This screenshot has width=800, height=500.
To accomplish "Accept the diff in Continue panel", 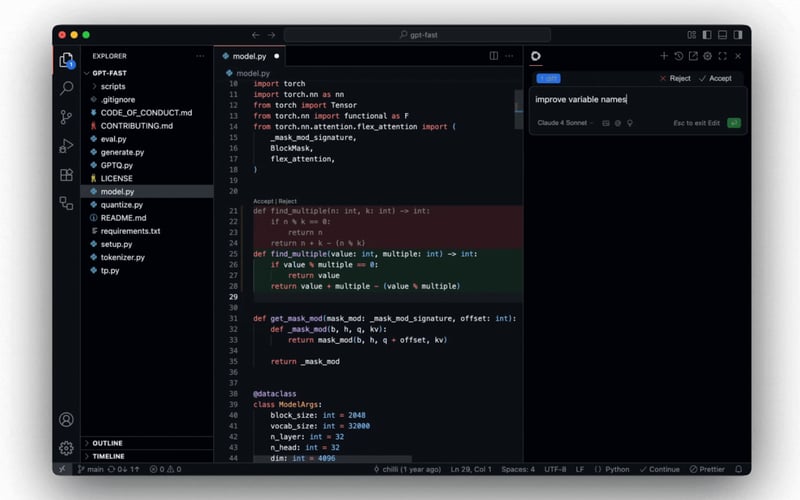I will [x=715, y=78].
